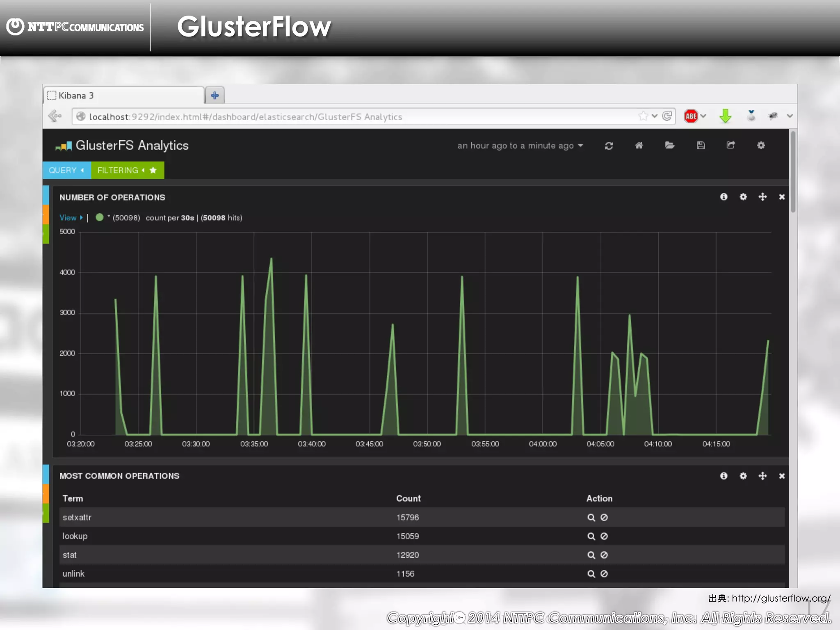This screenshot has width=840, height=630.
Task: Open the load dashboard folder icon
Action: [x=669, y=145]
